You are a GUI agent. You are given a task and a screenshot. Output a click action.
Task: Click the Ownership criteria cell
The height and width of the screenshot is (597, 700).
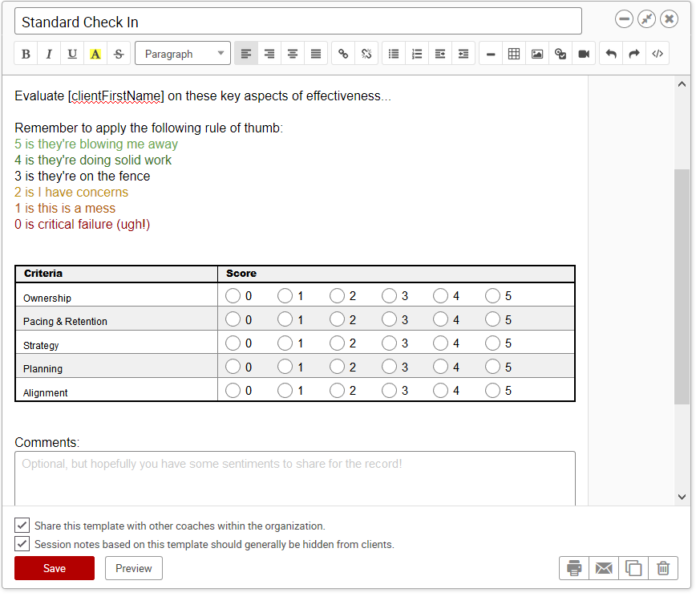[x=116, y=295]
